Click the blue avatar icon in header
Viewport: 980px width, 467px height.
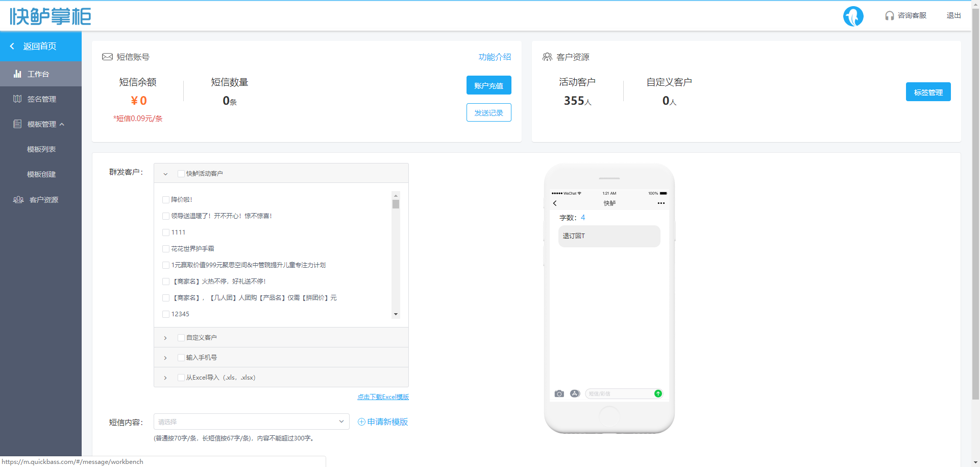click(x=853, y=16)
